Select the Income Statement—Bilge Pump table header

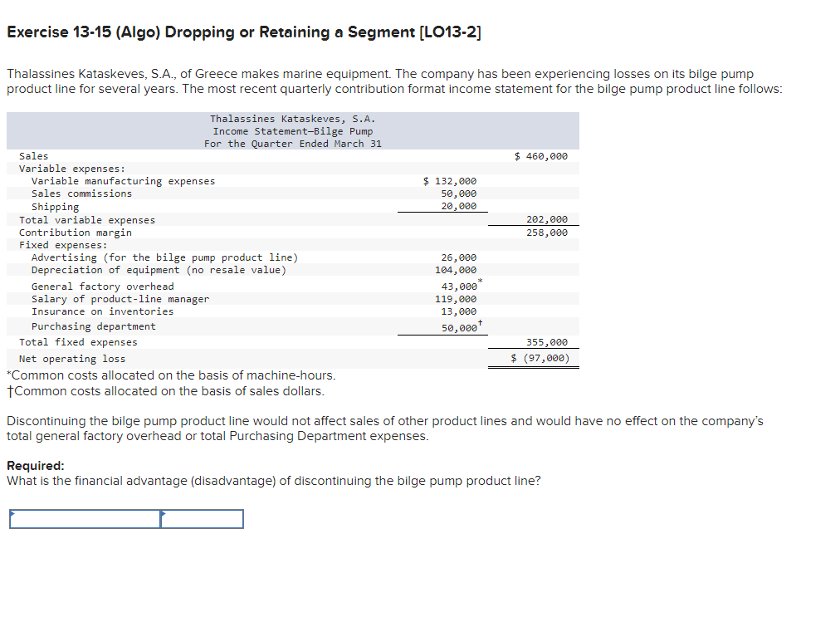click(x=292, y=130)
